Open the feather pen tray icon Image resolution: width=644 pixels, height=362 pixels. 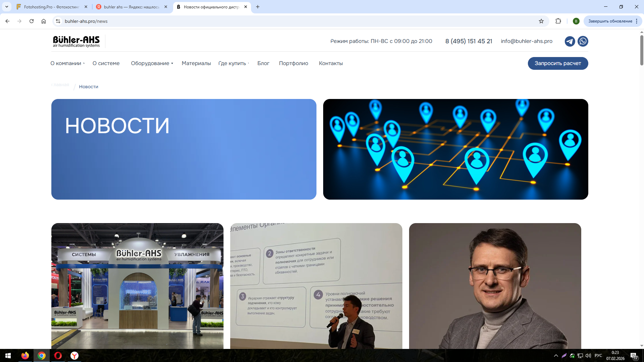click(564, 356)
